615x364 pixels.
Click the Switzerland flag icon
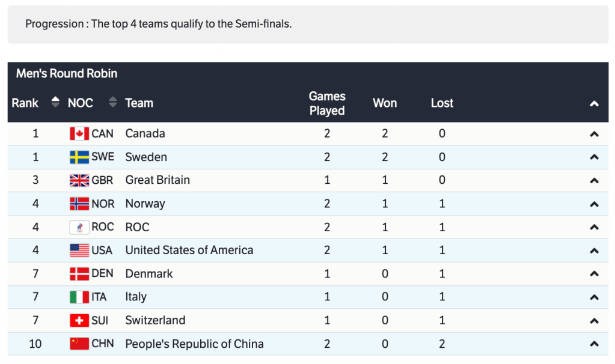pos(79,321)
